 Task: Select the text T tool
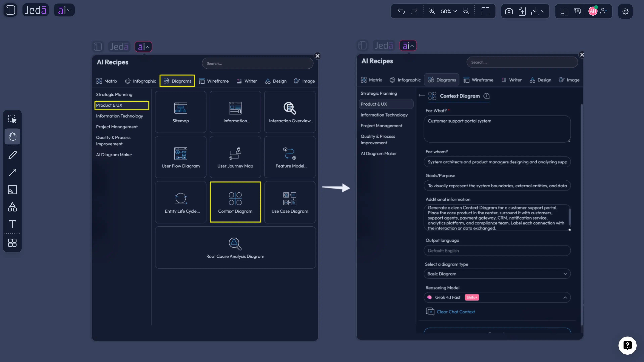(x=12, y=224)
